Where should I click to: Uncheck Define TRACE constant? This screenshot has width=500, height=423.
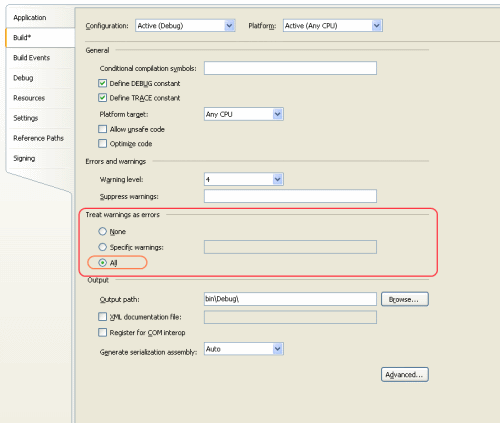(103, 98)
